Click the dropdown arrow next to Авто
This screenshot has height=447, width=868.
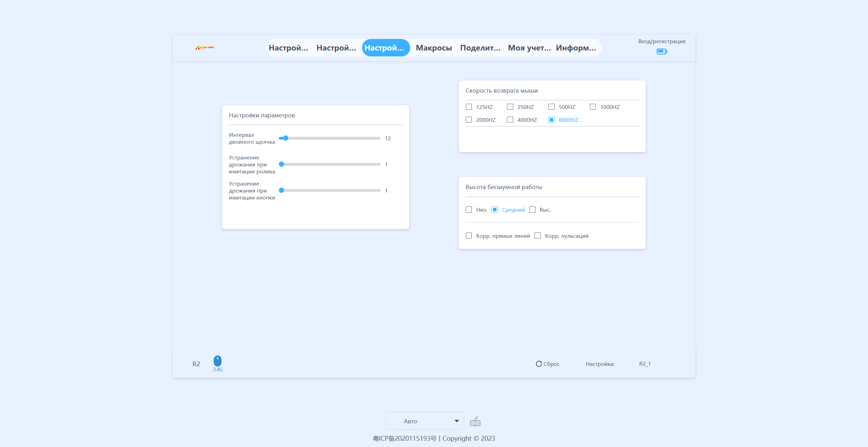pos(456,421)
